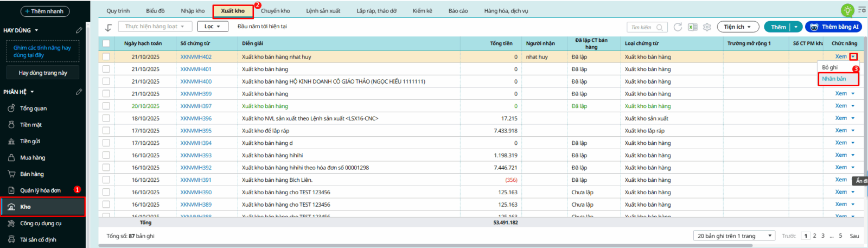Open Tiền mặt module in the sidebar

(x=31, y=125)
